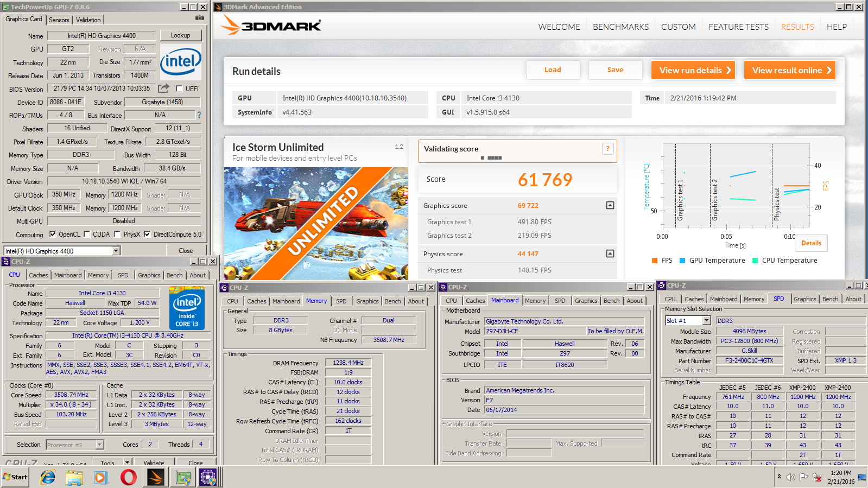Open the Processor #1 selection dropdown in CPU-Z
Viewport: 868px width, 488px height.
(99, 445)
